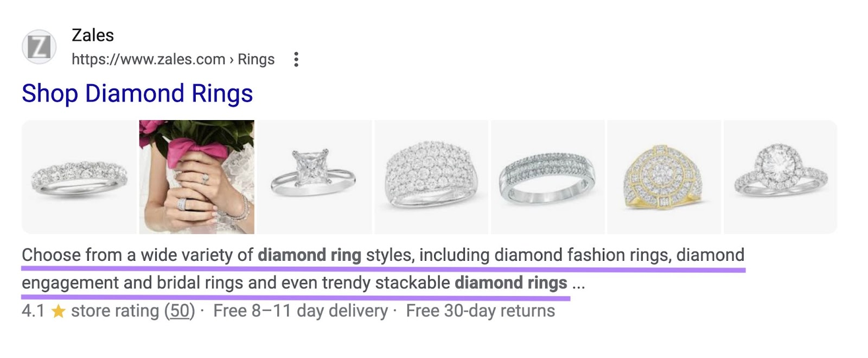This screenshot has height=358, width=868.
Task: Open the (50) store reviews link
Action: click(180, 311)
